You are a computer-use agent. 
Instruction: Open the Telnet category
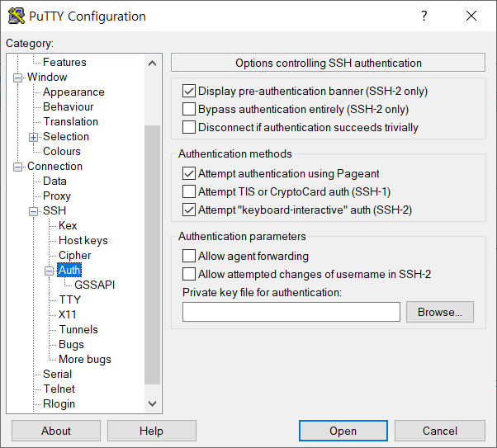[x=59, y=389]
